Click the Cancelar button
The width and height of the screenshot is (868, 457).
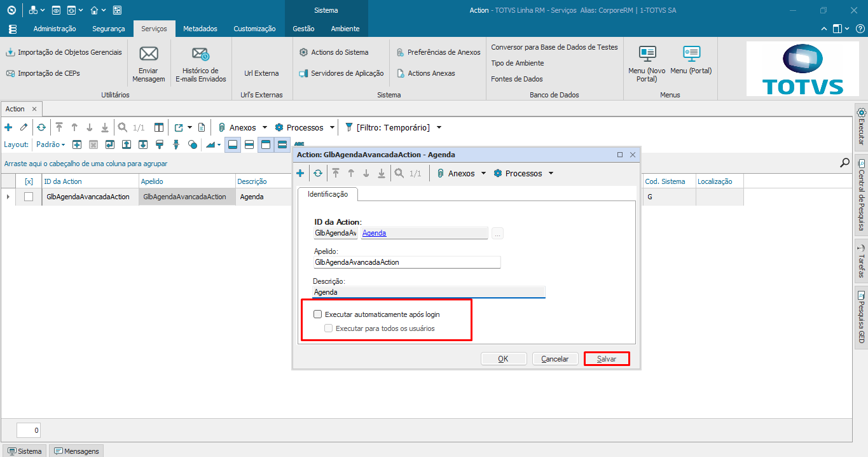click(555, 359)
